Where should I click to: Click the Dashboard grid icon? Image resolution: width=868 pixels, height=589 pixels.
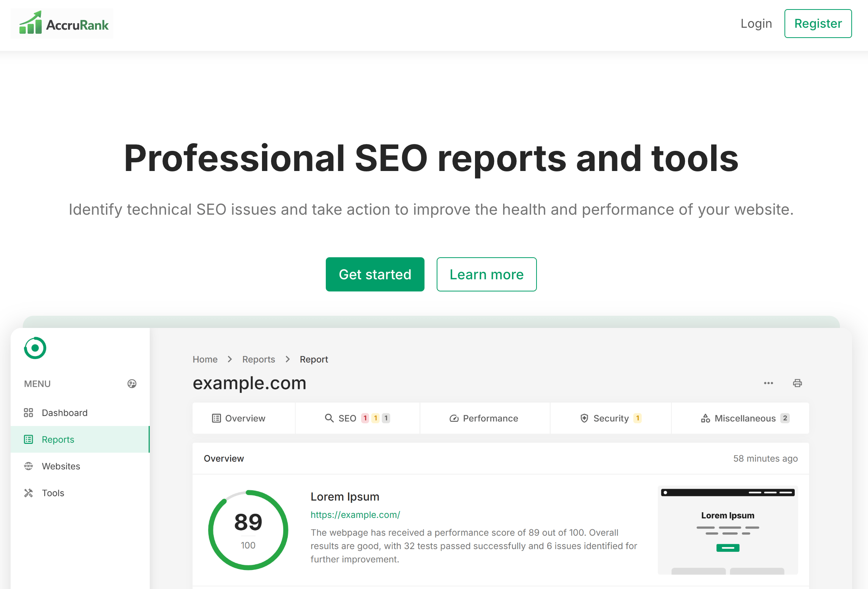click(28, 413)
